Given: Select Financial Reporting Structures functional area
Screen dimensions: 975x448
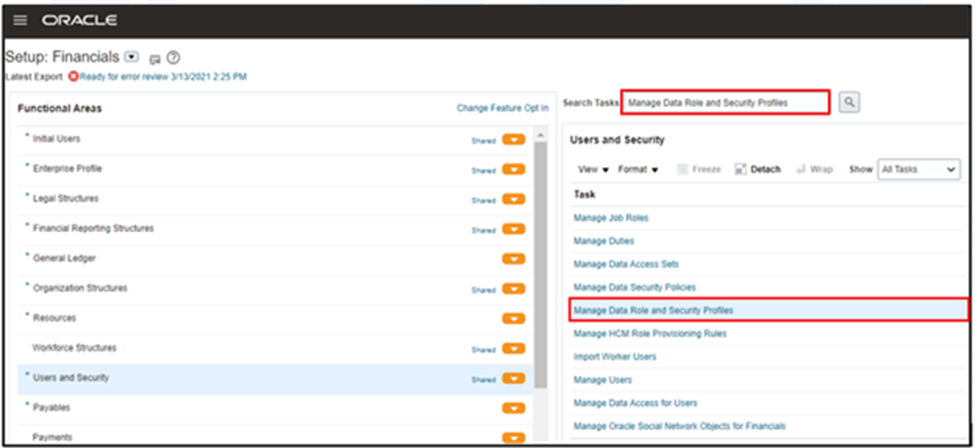Looking at the screenshot, I should coord(93,228).
